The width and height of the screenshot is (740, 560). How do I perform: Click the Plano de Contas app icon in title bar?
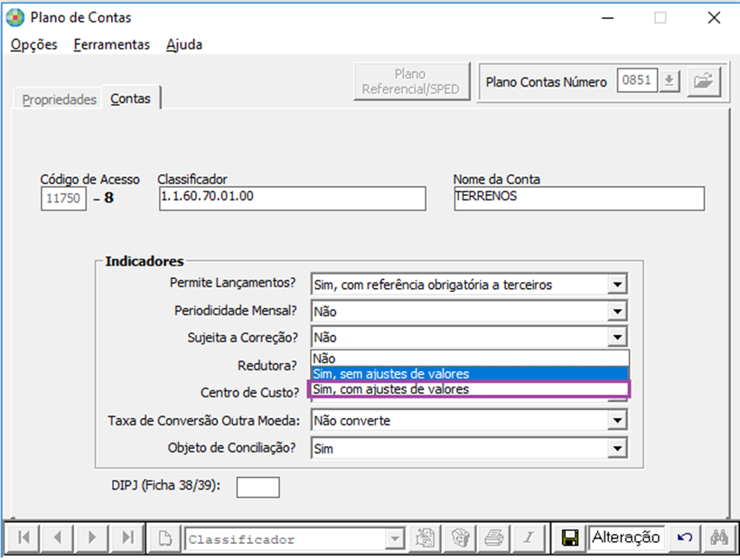[x=15, y=18]
